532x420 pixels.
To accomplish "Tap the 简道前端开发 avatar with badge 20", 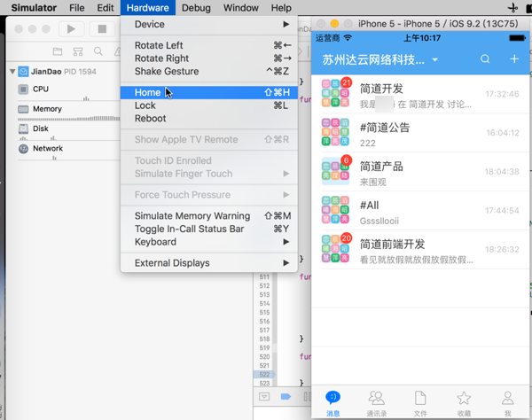I will coord(335,248).
